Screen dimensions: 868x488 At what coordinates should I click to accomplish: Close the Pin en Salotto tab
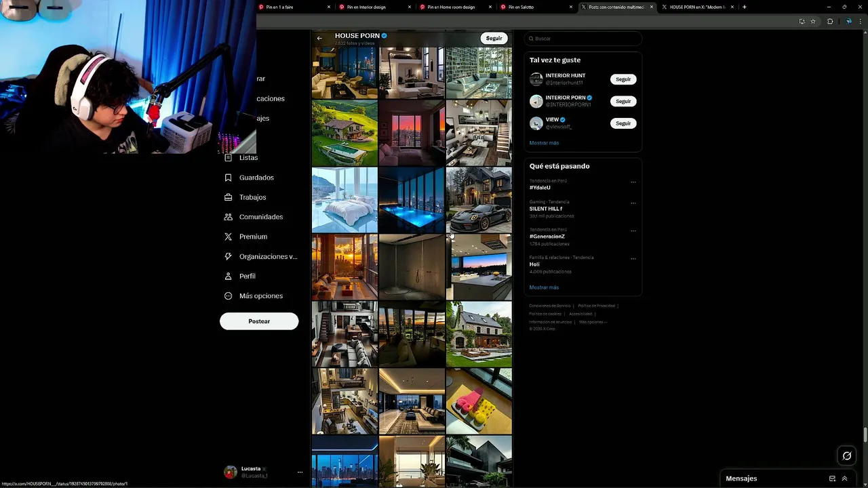pos(570,7)
